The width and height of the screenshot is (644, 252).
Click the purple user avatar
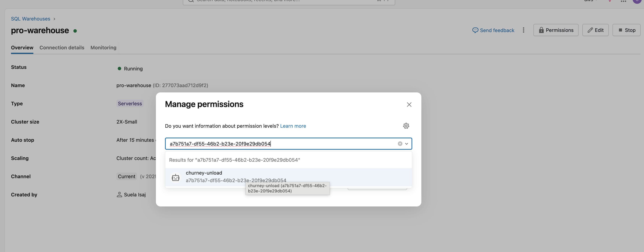[637, 1]
